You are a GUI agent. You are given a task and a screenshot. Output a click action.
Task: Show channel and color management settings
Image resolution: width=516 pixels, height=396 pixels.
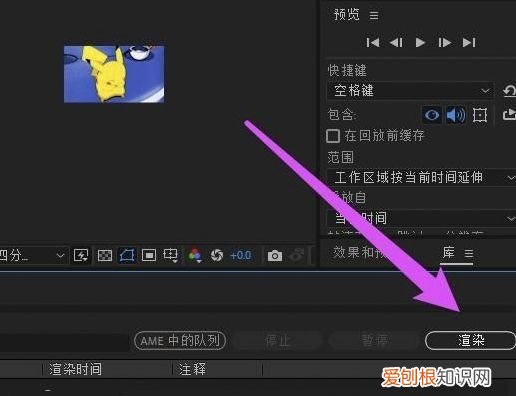(x=195, y=256)
